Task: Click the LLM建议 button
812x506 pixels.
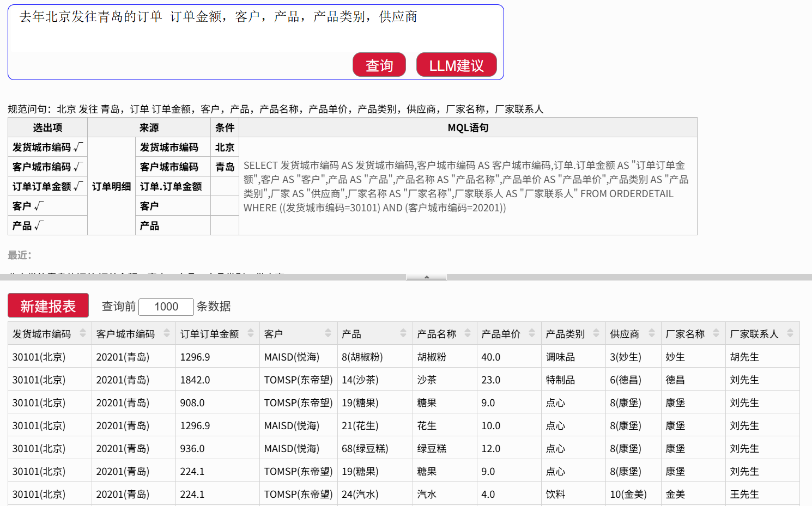Action: pyautogui.click(x=456, y=65)
